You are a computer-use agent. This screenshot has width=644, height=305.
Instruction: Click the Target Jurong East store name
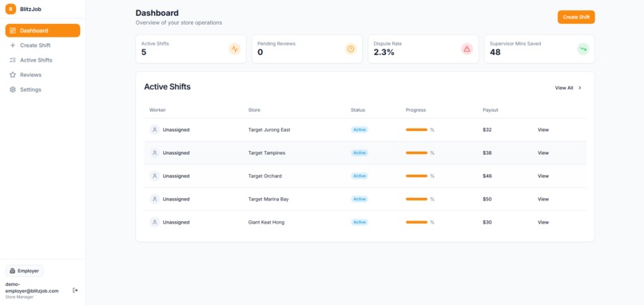[x=269, y=129]
